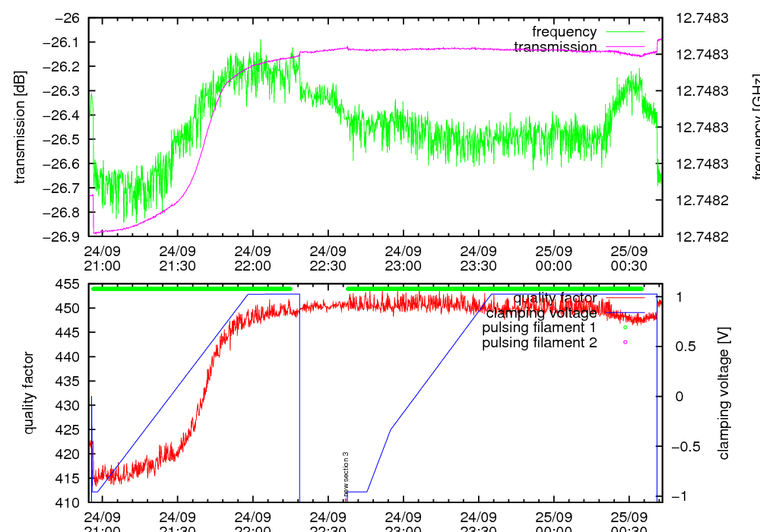Select the "pulsing filament 2" legend text
The height and width of the screenshot is (532, 760).
539,343
